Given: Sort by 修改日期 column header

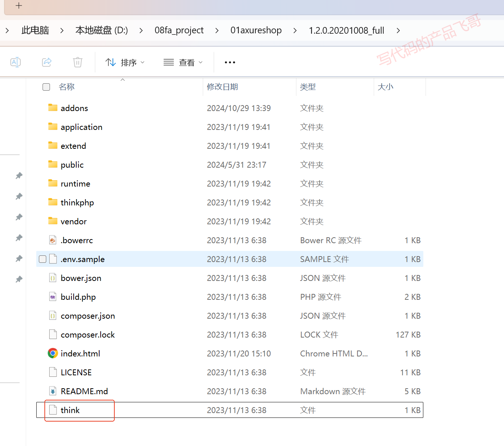Looking at the screenshot, I should [x=222, y=87].
